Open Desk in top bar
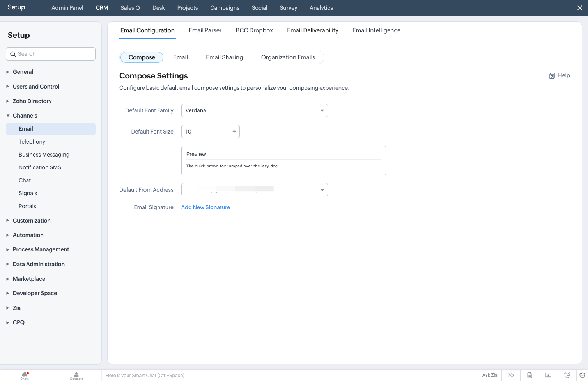The width and height of the screenshot is (588, 381). click(x=159, y=8)
